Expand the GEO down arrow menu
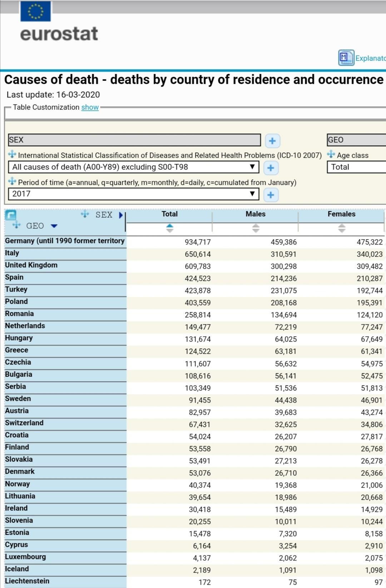Image resolution: width=386 pixels, height=588 pixels. (x=54, y=226)
